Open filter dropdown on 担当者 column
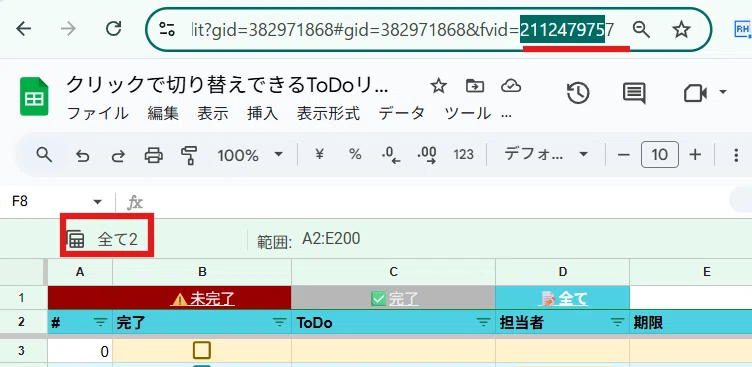Image resolution: width=752 pixels, height=367 pixels. point(617,323)
